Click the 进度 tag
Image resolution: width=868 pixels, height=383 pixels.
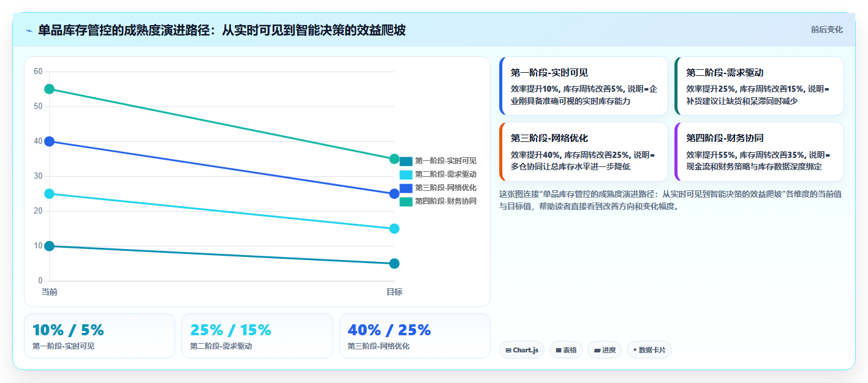605,350
